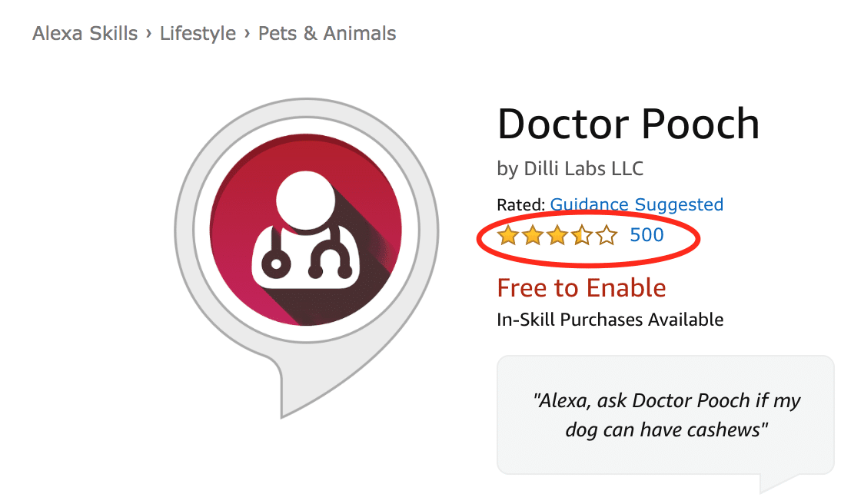Click the Rated label text
This screenshot has height=504, width=841.
(x=521, y=205)
